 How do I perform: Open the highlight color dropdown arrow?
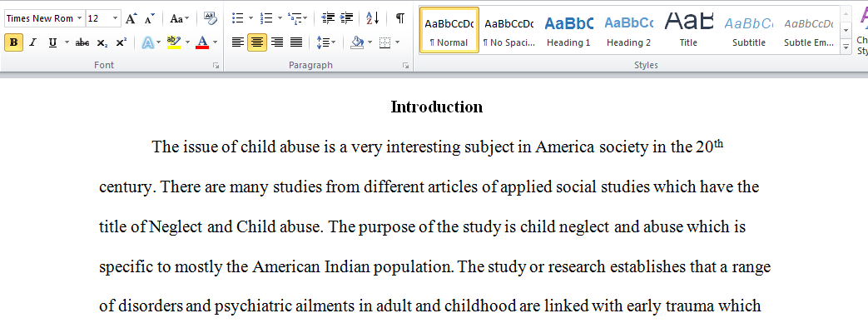click(x=187, y=42)
